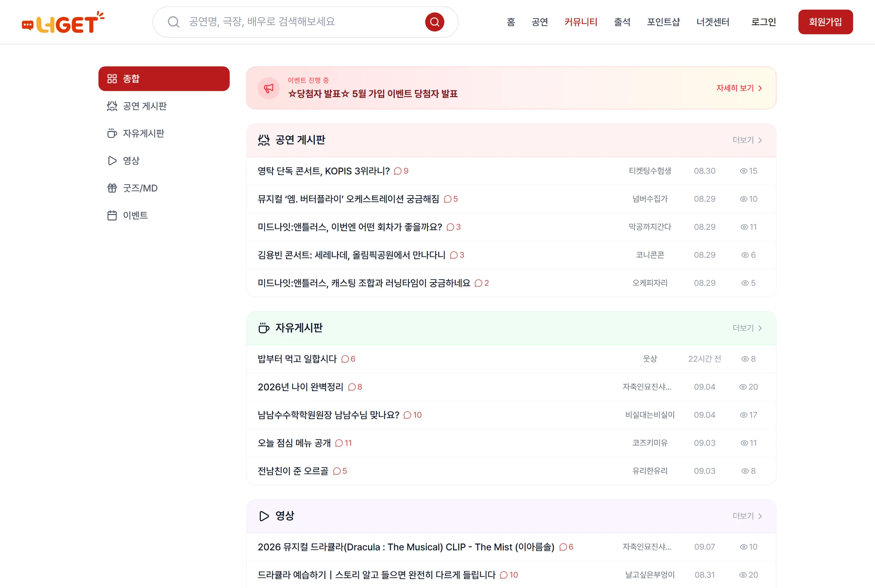The height and width of the screenshot is (588, 875).
Task: Open 남남수수학학원원장 남남수님 맞나요? post
Action: click(328, 415)
